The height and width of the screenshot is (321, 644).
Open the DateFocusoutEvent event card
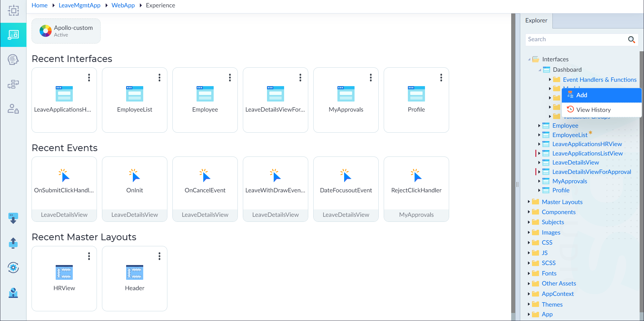click(x=346, y=189)
